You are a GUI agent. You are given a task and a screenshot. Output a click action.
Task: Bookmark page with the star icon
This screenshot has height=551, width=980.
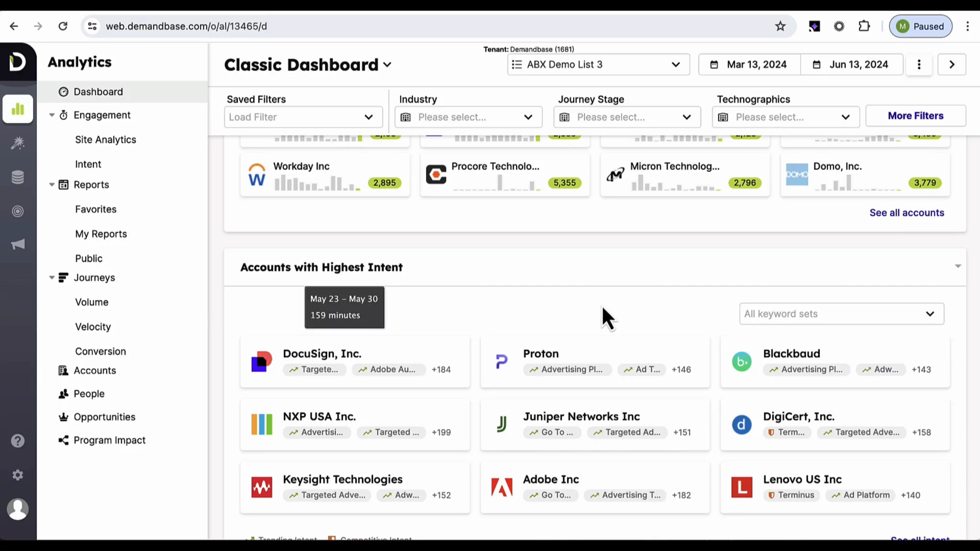coord(780,26)
